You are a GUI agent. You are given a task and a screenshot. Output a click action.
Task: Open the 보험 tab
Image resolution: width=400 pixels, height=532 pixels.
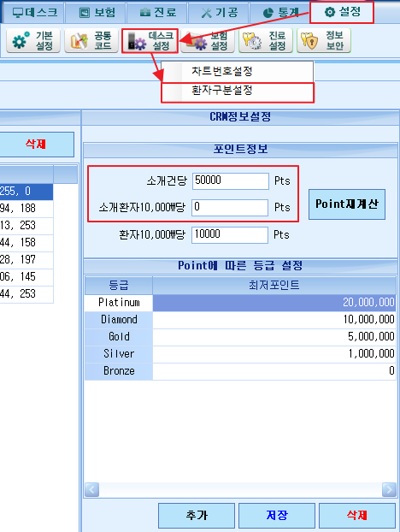tap(97, 13)
